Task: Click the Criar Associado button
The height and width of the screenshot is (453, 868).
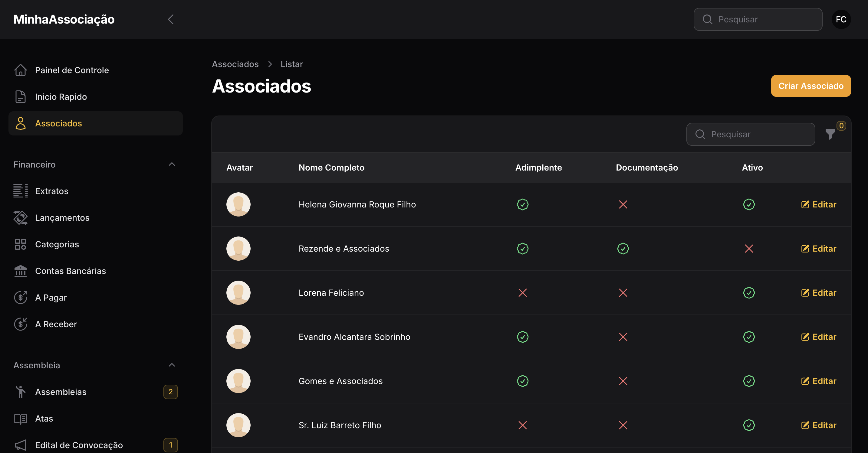Action: (811, 86)
